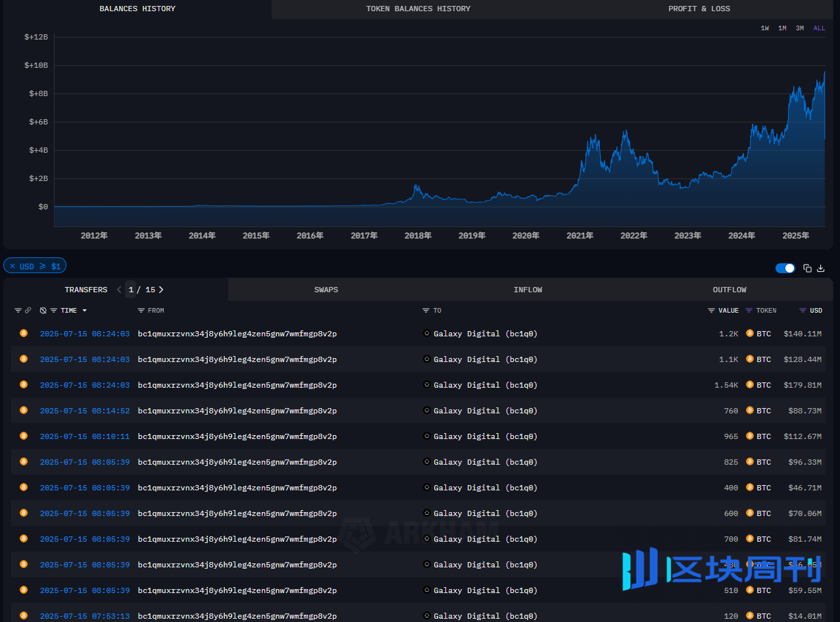Image resolution: width=840 pixels, height=622 pixels.
Task: Open the 2025-07-15 08:10:11 transaction timestamp
Action: 85,436
